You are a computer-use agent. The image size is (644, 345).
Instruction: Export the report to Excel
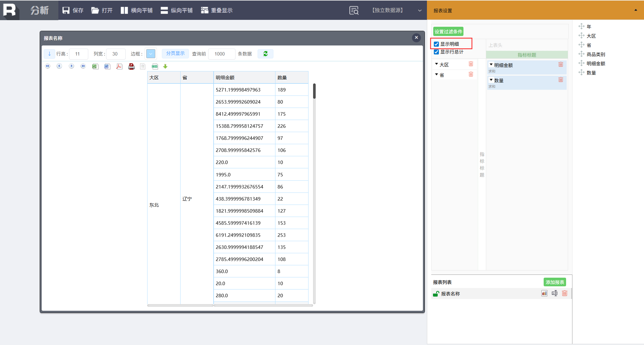click(x=95, y=66)
